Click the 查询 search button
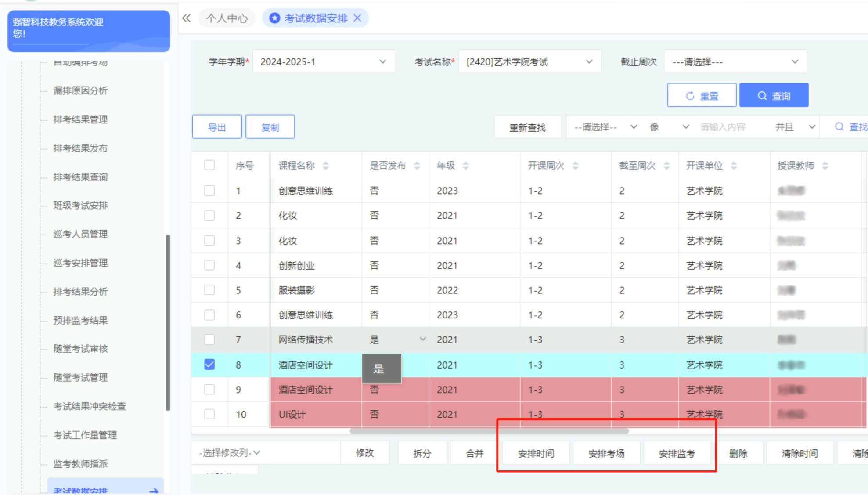Viewport: 868px width, 495px height. pyautogui.click(x=774, y=95)
